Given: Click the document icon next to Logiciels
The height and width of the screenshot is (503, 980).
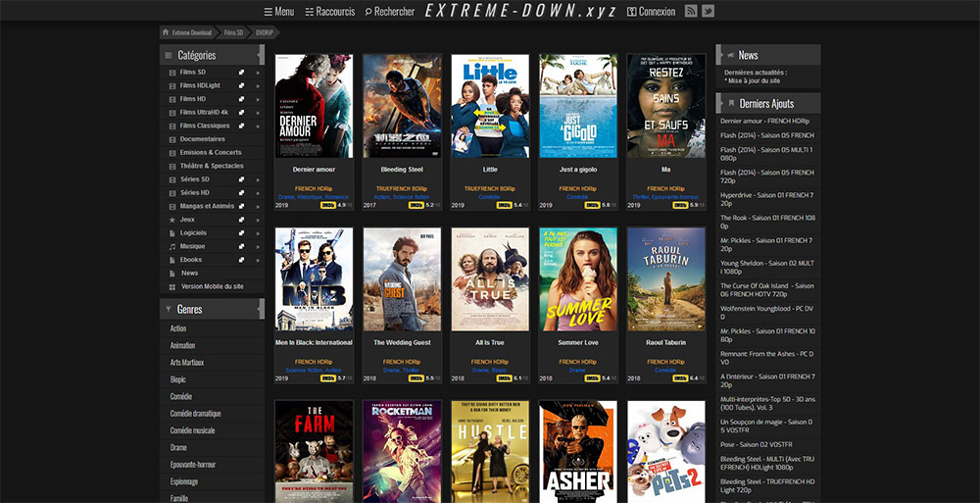Looking at the screenshot, I should tap(172, 232).
